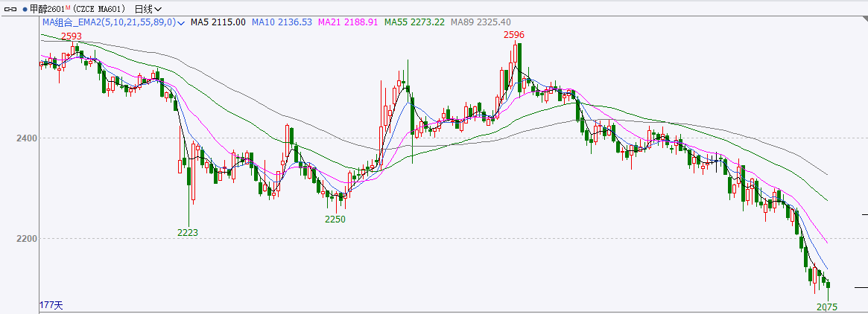Click the 2223 low price label
Viewport: 868px width, 314px height.
tap(187, 233)
